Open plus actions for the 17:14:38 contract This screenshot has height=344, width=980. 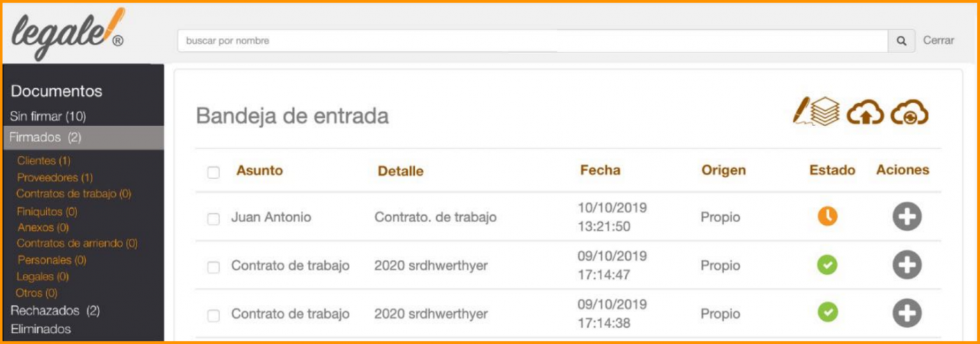[906, 313]
